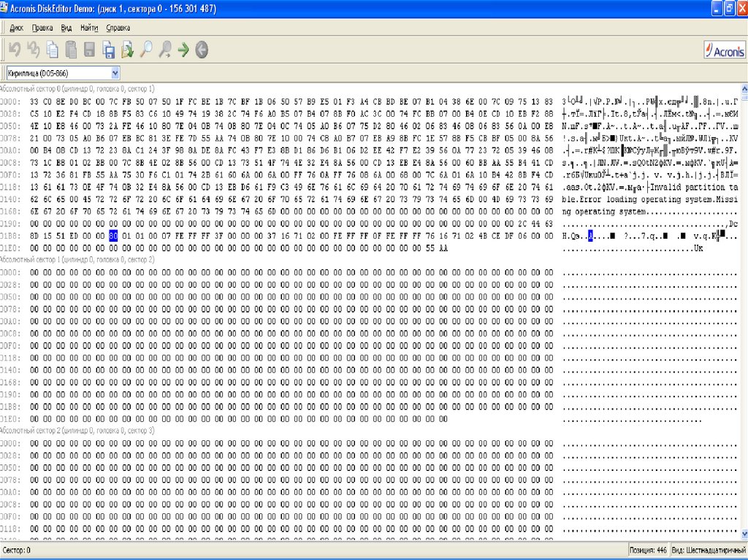Click 'Позиция: 446' in the status bar
748x560 pixels.
[x=647, y=551]
